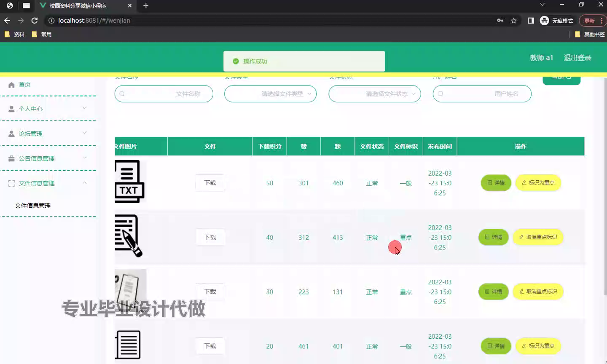This screenshot has width=607, height=364.
Task: Click up chevron beside 文件信息管理
Action: click(x=85, y=182)
